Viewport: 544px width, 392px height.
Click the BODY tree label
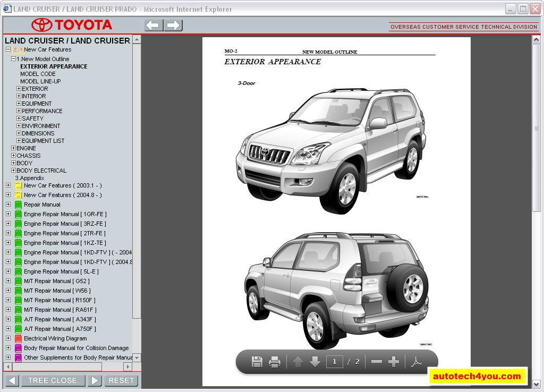pyautogui.click(x=24, y=163)
